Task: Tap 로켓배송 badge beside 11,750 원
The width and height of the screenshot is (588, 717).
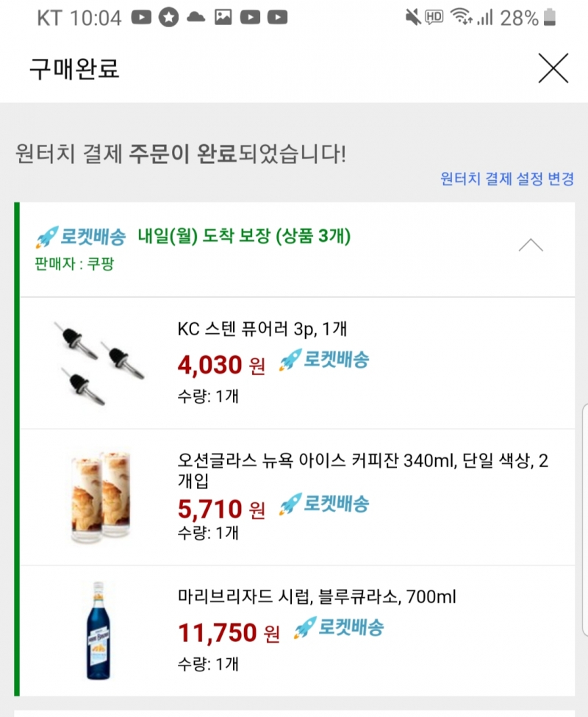Action: 339,628
